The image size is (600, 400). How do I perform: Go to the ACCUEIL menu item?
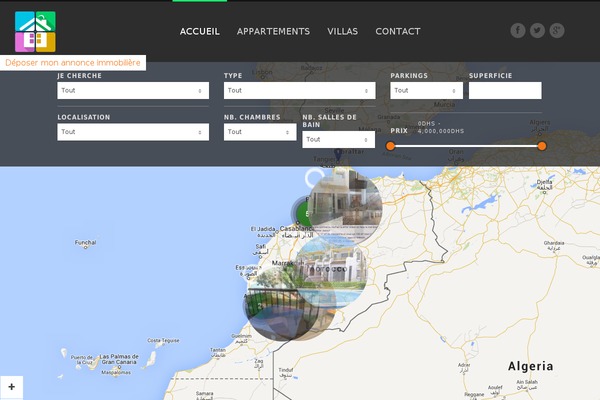pos(200,31)
